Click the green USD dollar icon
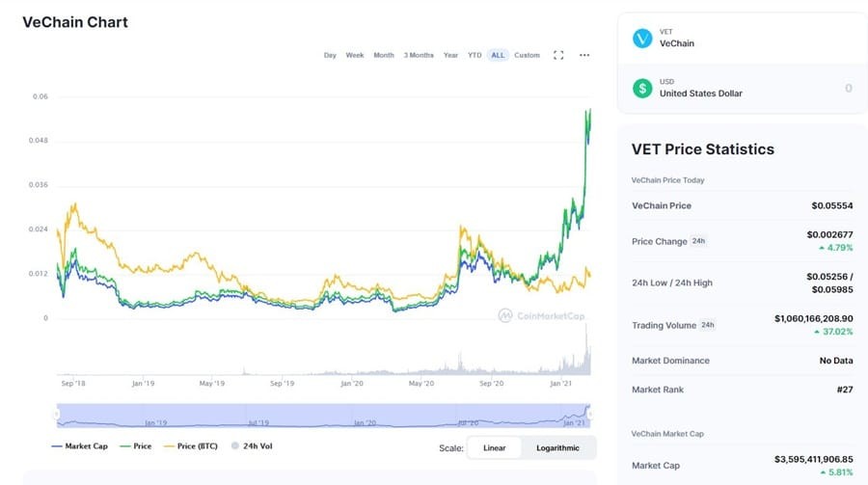The height and width of the screenshot is (485, 868). [x=642, y=89]
